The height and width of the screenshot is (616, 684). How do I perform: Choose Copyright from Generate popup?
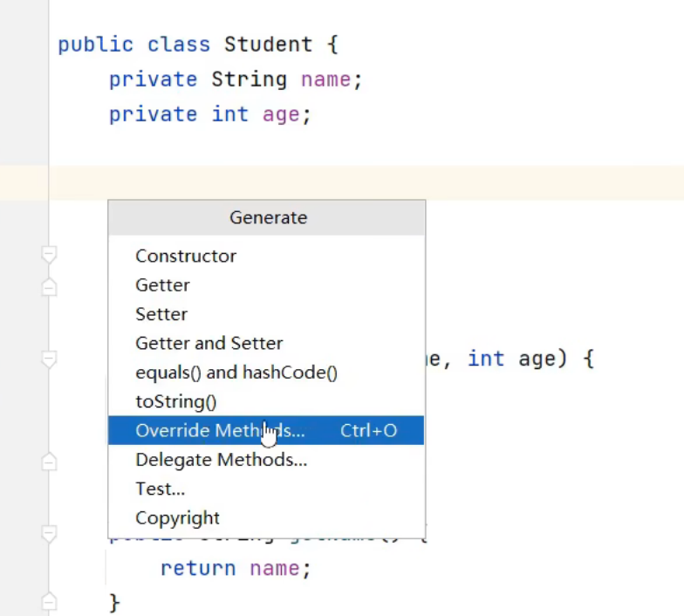(267, 518)
